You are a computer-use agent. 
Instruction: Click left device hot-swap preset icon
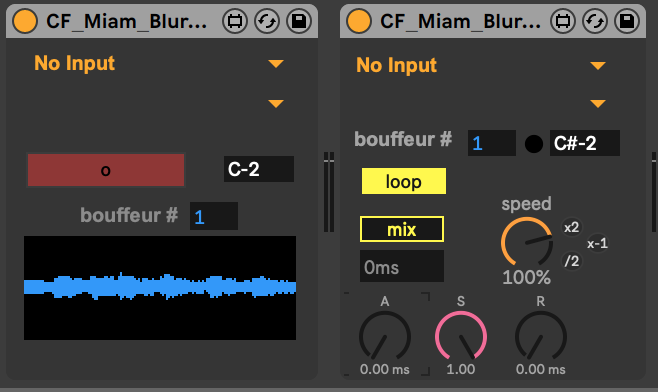tap(267, 21)
